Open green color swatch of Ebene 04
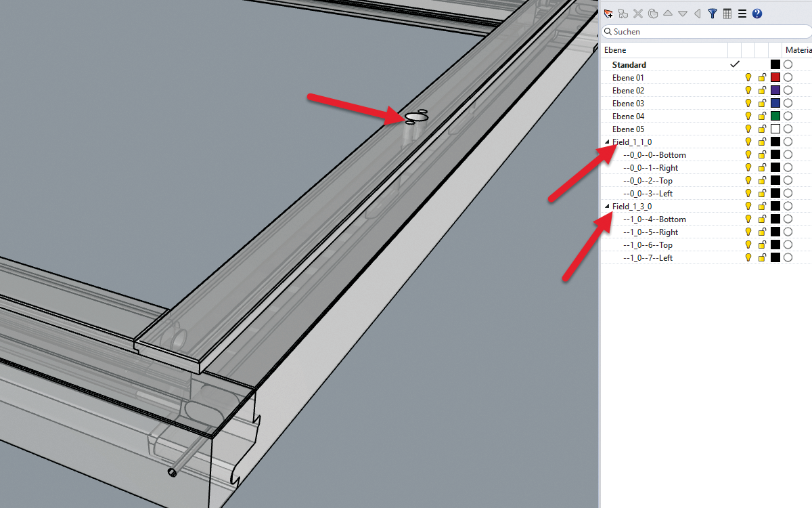 (x=775, y=117)
